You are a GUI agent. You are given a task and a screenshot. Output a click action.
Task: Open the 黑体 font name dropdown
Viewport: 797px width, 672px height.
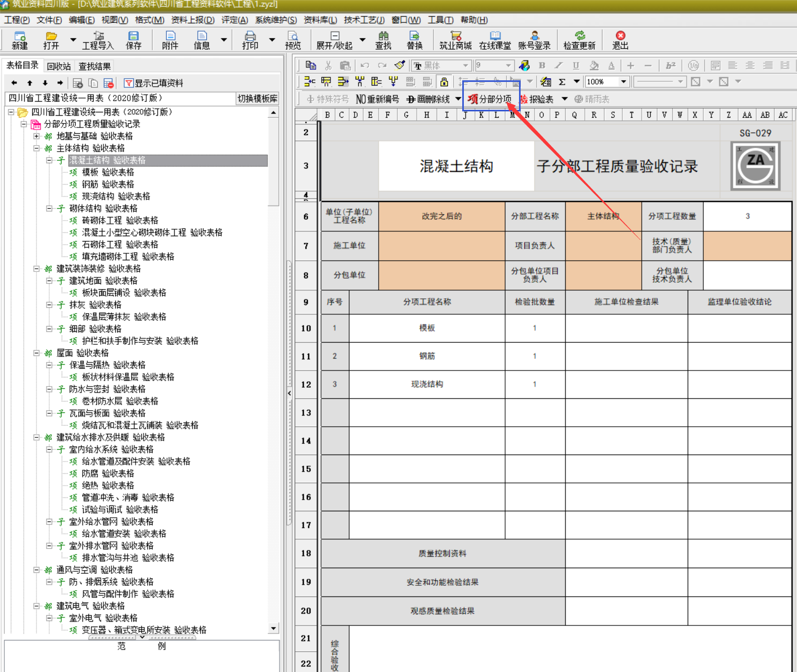click(466, 65)
